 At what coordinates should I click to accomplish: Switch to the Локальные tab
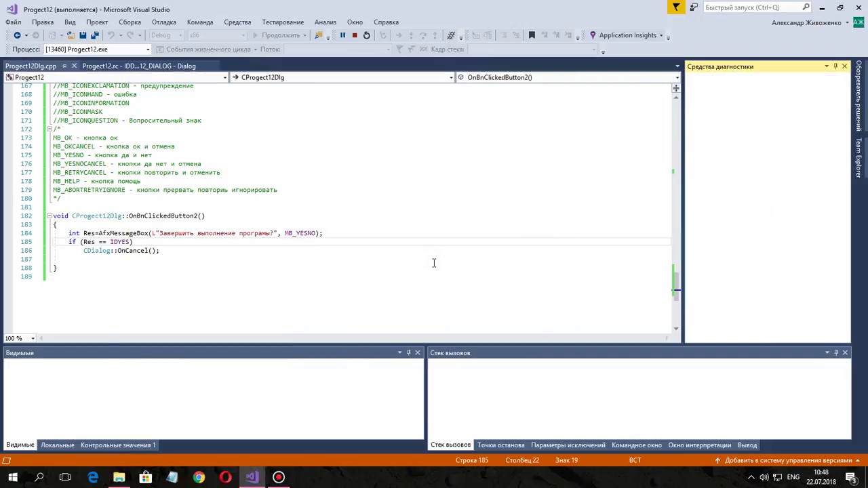(57, 445)
